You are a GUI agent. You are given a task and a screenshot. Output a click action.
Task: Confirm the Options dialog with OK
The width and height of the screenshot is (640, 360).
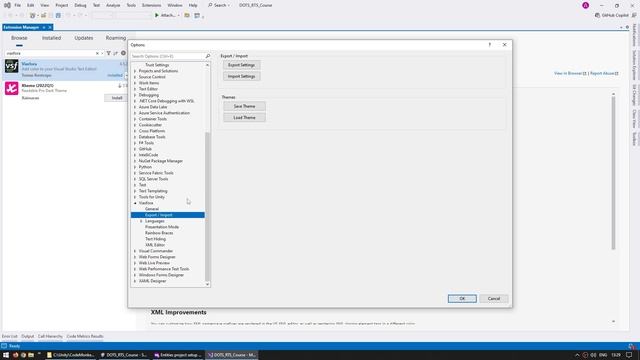(462, 298)
